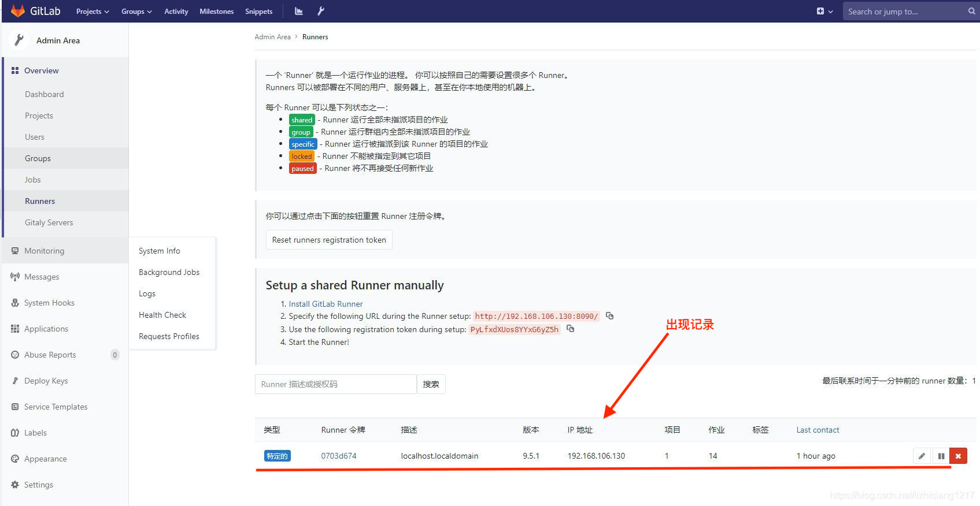Viewport: 980px width, 506px height.
Task: Focus the Runner description search field
Action: 335,384
